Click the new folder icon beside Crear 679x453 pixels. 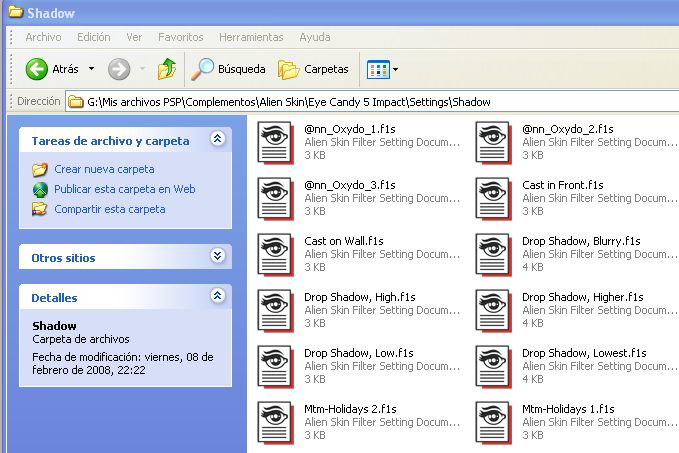coord(40,169)
